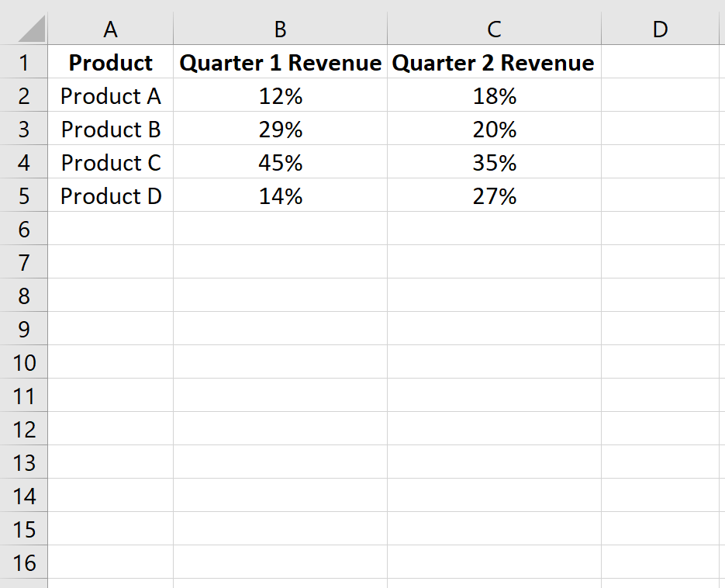Select row 4 header

point(23,161)
